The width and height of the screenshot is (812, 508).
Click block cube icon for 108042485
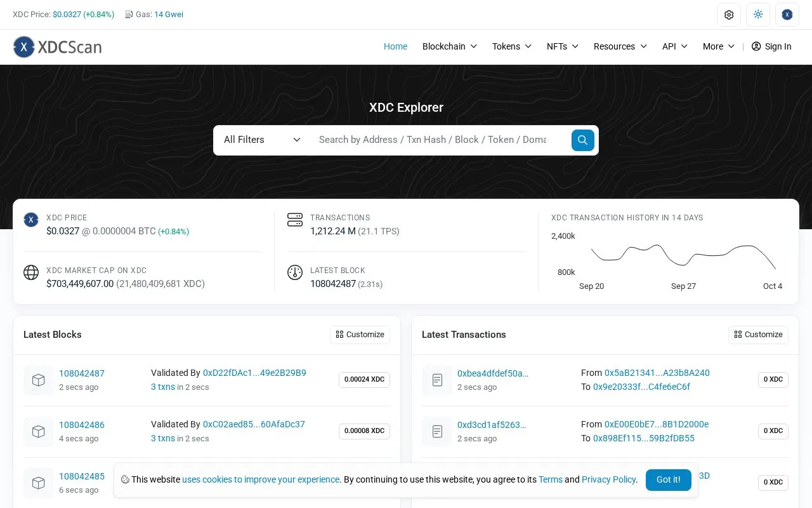point(38,483)
